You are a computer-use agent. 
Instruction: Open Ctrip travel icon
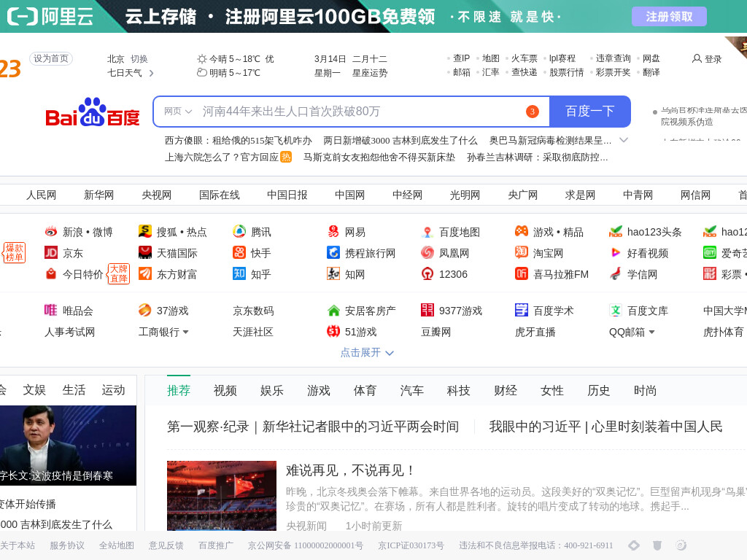[333, 252]
